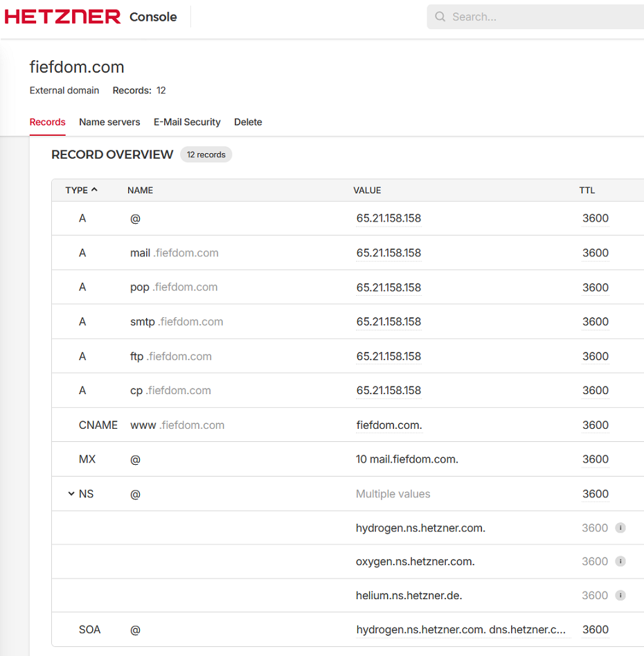Click the SOA record value

pyautogui.click(x=460, y=630)
